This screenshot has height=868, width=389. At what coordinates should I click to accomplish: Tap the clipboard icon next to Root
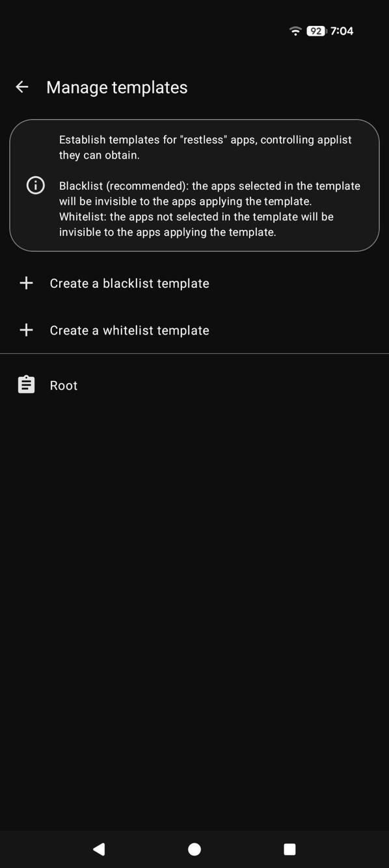(25, 384)
